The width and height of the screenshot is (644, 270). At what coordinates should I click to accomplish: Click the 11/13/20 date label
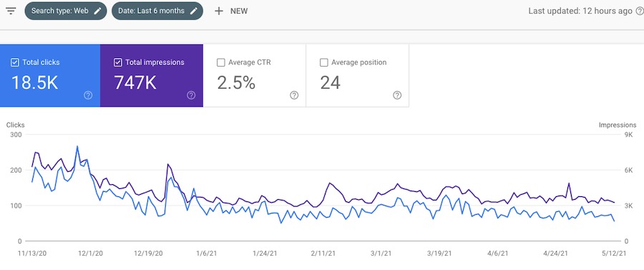click(x=33, y=254)
